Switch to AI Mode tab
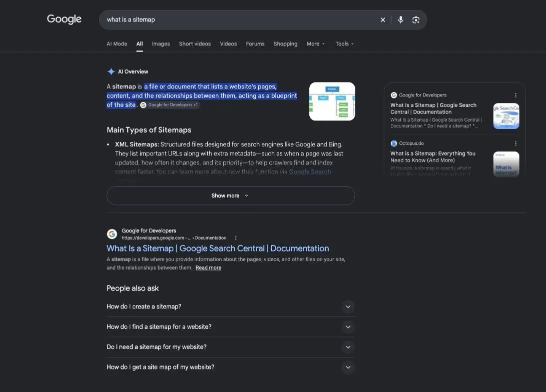 coord(117,44)
